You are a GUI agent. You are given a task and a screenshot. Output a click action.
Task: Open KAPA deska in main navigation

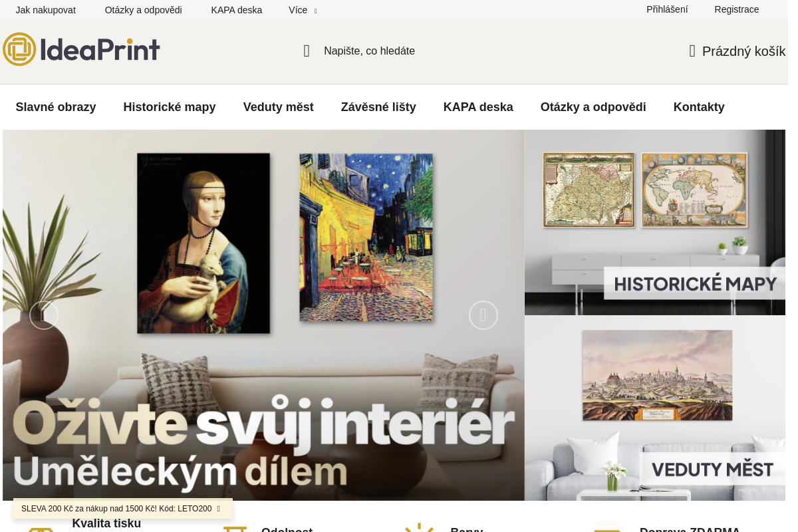478,107
